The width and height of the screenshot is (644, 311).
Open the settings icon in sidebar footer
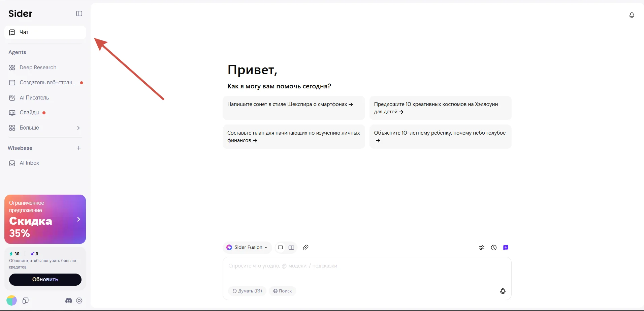tap(79, 301)
